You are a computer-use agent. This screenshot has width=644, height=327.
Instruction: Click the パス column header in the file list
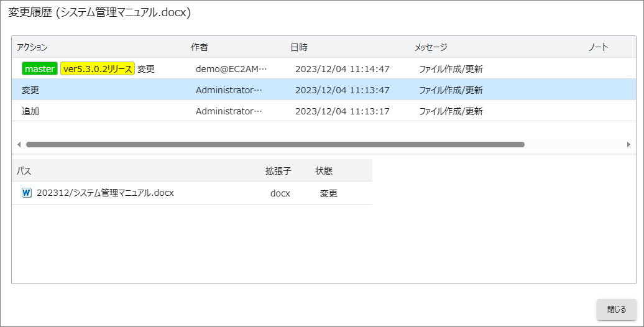point(24,170)
